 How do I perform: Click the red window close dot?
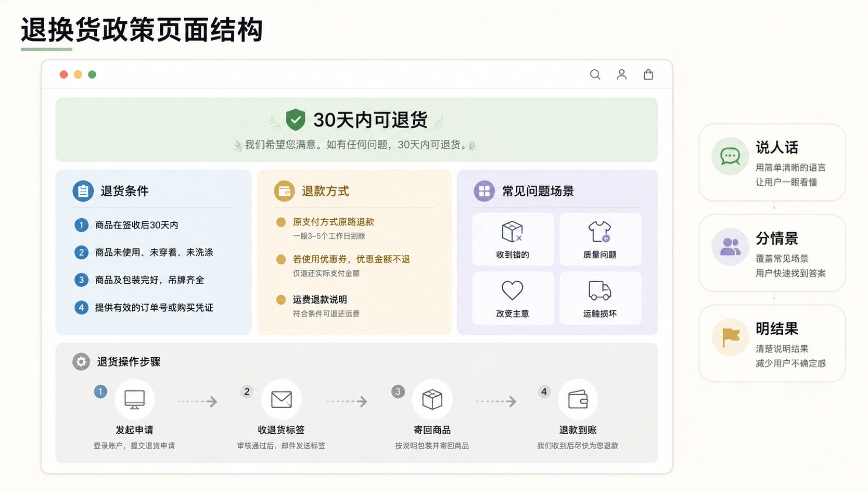pyautogui.click(x=64, y=74)
